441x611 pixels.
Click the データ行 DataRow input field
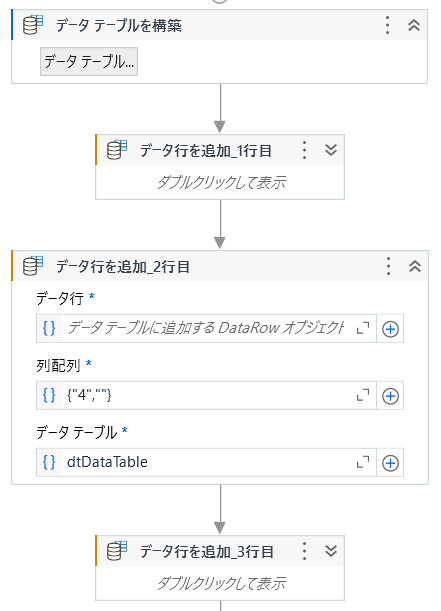206,328
